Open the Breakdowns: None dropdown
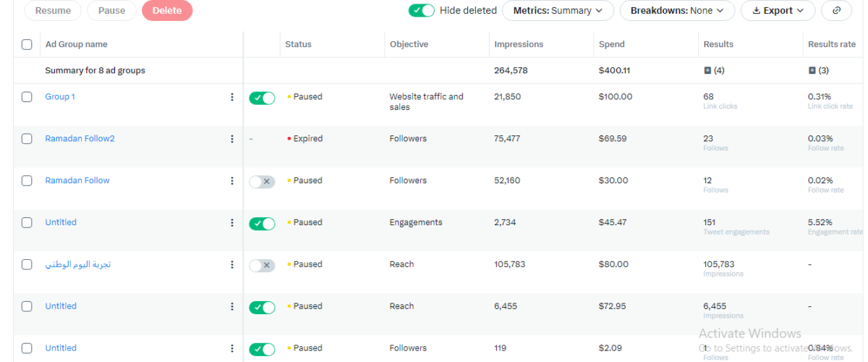868x362 pixels. (677, 11)
